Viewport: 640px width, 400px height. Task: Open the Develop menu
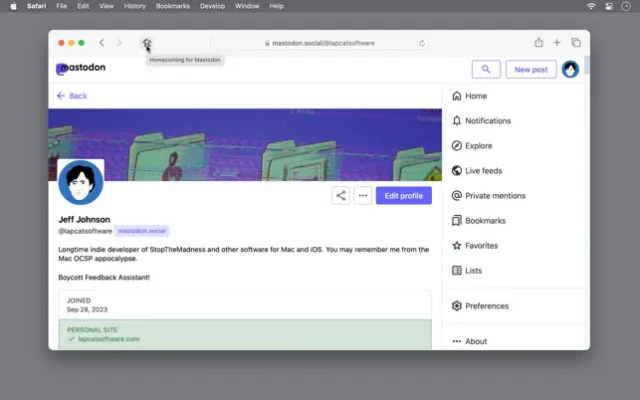pyautogui.click(x=212, y=6)
